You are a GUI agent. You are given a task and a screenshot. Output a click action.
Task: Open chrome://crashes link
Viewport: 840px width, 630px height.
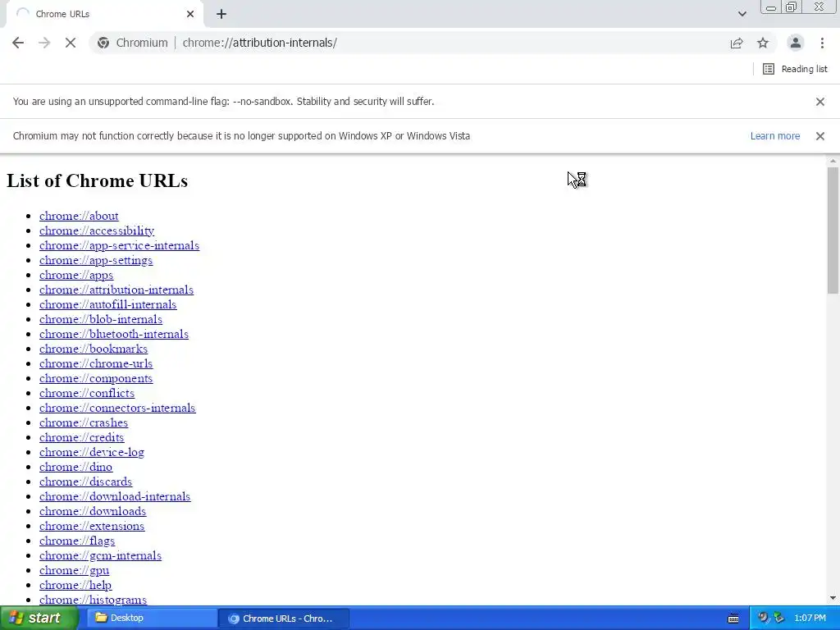[84, 422]
